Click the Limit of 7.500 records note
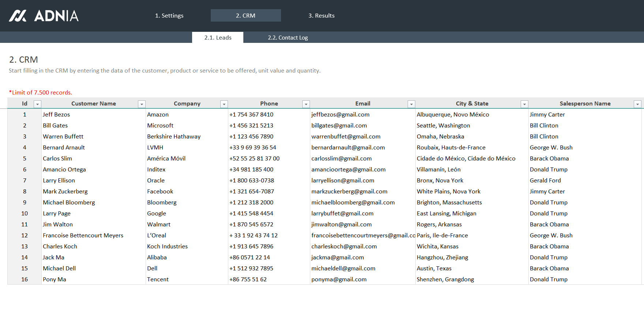Image resolution: width=644 pixels, height=333 pixels. click(41, 92)
